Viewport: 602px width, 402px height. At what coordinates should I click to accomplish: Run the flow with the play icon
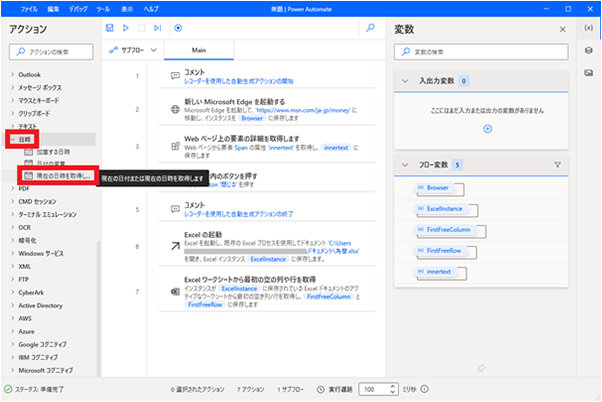[126, 28]
